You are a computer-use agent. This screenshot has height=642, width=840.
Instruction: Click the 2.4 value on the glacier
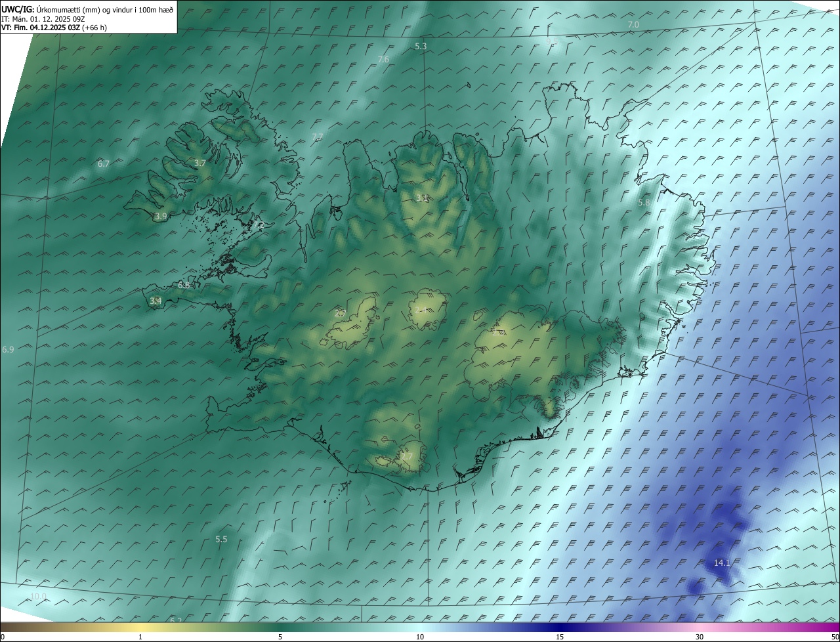421,309
